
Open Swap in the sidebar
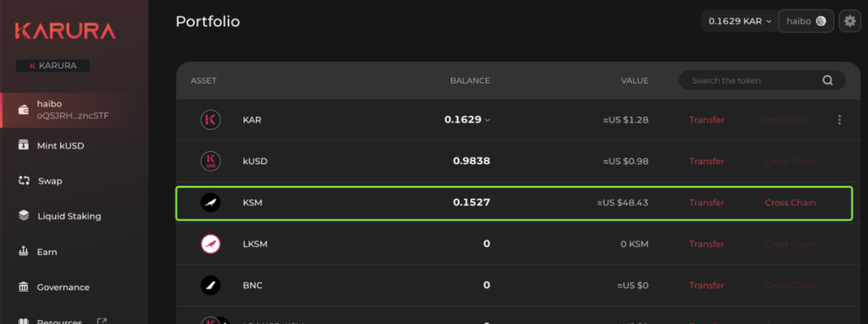click(50, 181)
